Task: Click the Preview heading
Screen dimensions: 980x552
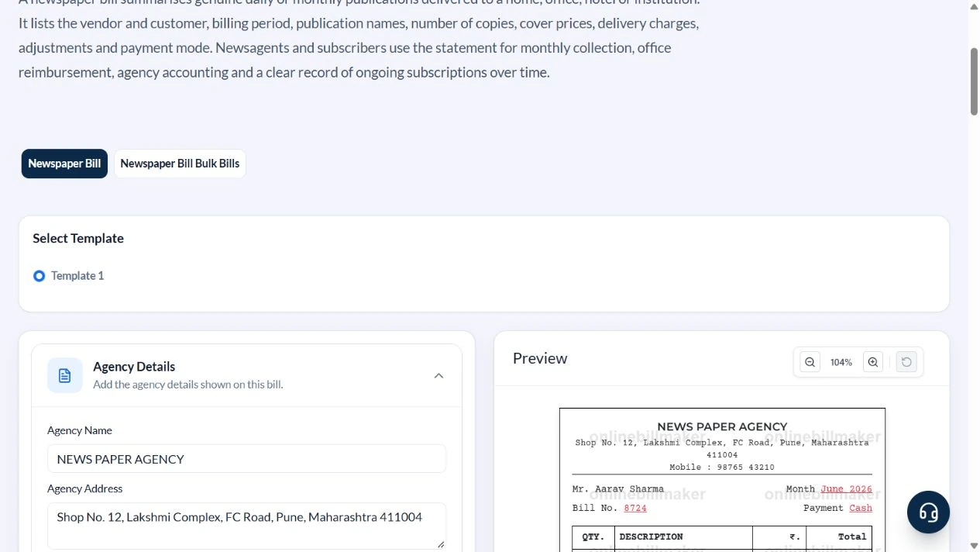Action: point(540,358)
